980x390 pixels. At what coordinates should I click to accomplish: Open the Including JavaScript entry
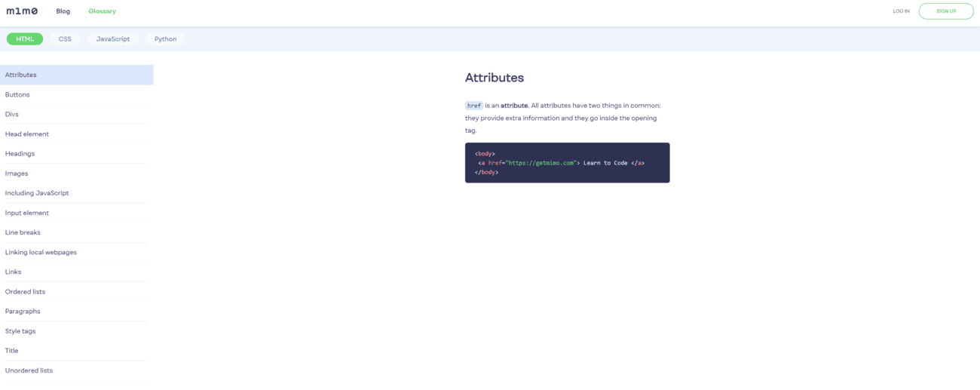click(x=76, y=193)
